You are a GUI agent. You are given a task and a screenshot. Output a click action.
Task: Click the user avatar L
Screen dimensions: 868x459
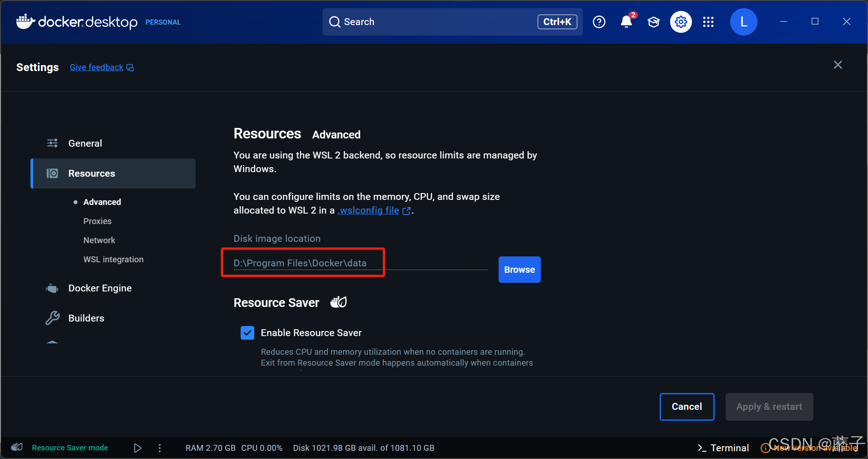point(743,22)
